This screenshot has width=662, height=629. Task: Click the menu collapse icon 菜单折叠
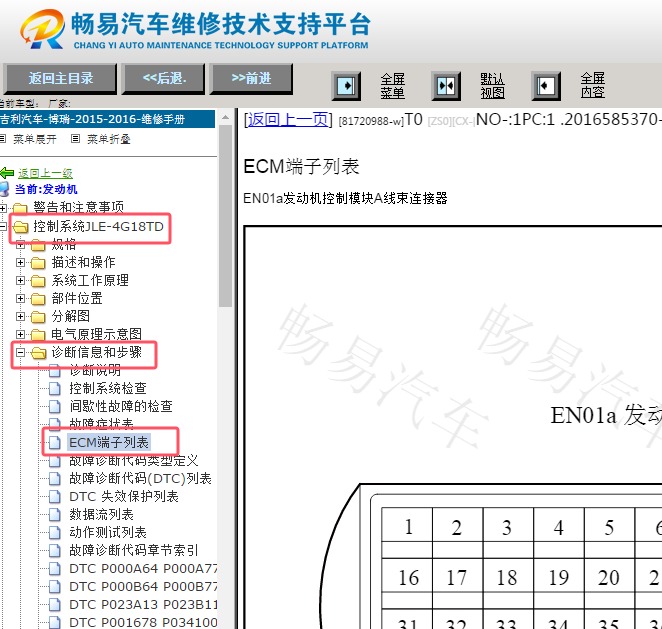[x=75, y=138]
